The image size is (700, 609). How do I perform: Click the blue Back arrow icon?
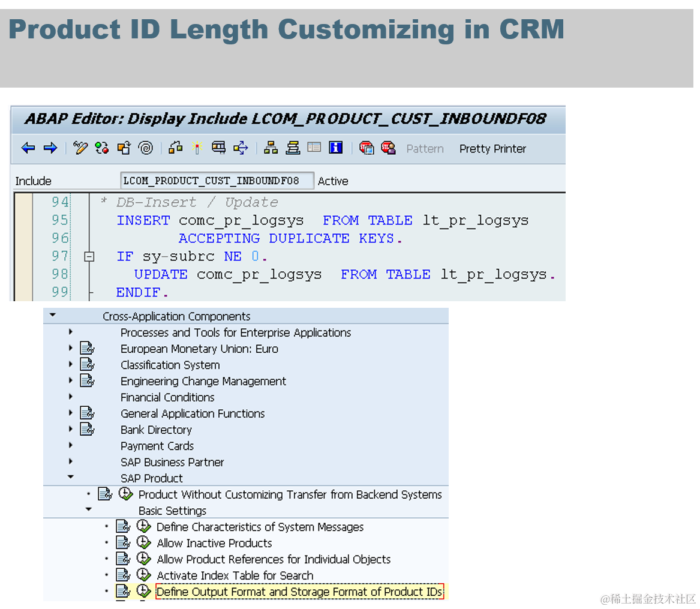[x=28, y=148]
